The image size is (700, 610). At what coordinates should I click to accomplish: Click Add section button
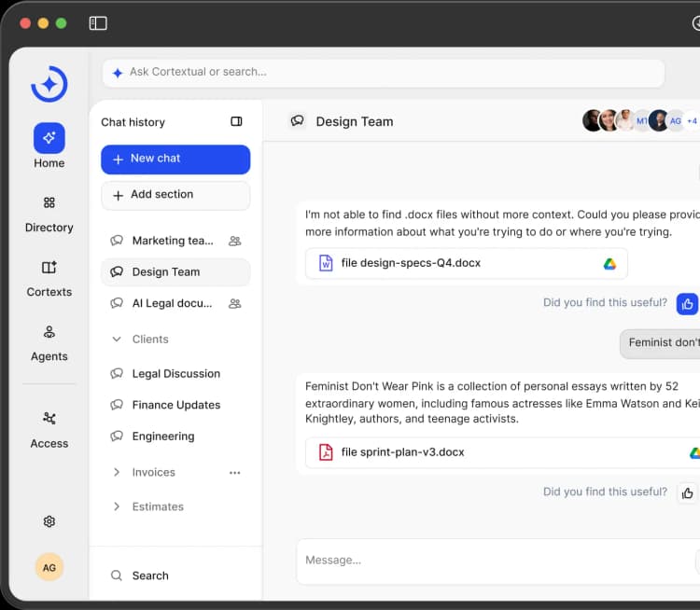tap(175, 195)
